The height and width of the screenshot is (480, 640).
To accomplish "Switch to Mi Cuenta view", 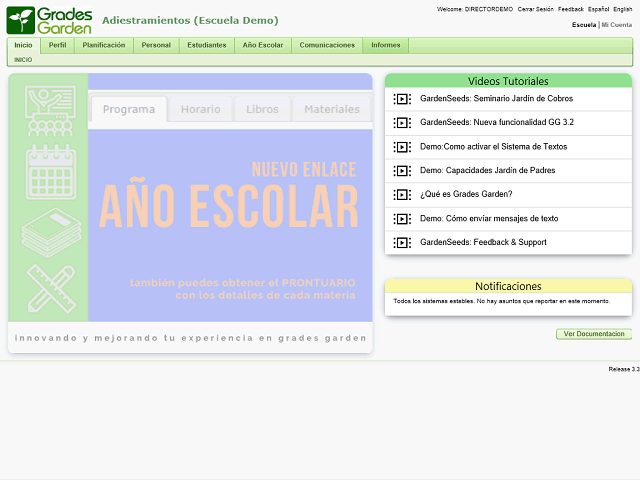I will 617,24.
